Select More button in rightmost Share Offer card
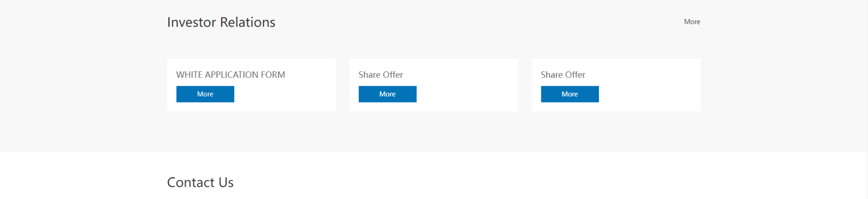 point(570,94)
